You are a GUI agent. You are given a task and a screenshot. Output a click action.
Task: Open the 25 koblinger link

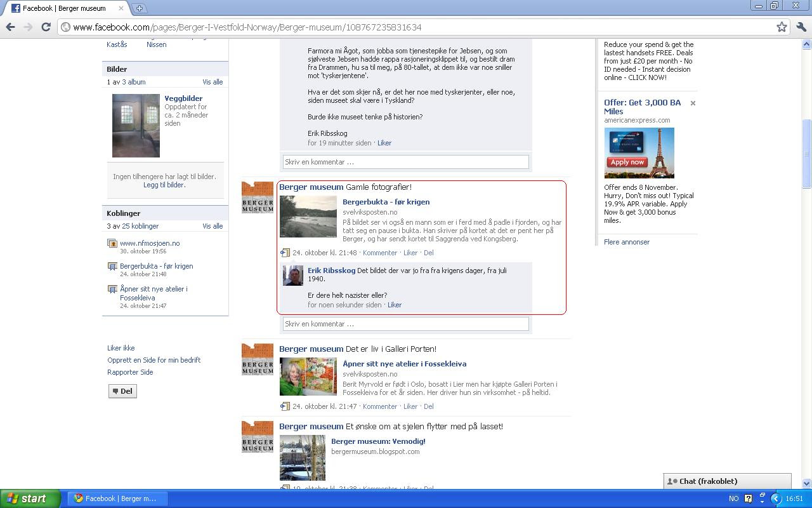coord(140,226)
